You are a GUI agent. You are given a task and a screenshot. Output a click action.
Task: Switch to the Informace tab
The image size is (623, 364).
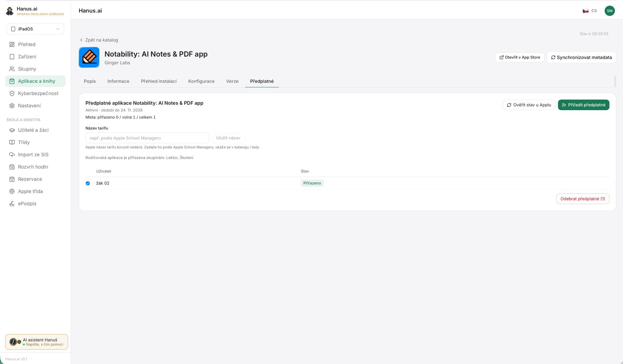[118, 81]
